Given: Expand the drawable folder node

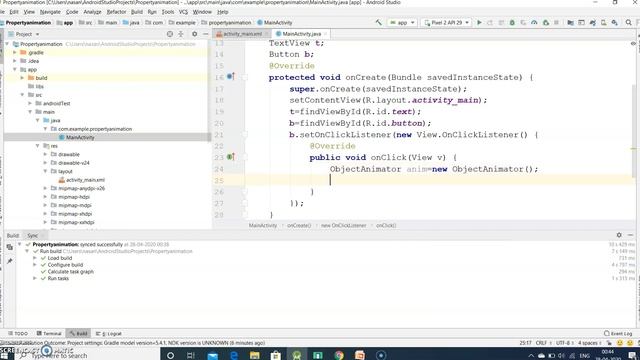Looking at the screenshot, I should (x=45, y=154).
